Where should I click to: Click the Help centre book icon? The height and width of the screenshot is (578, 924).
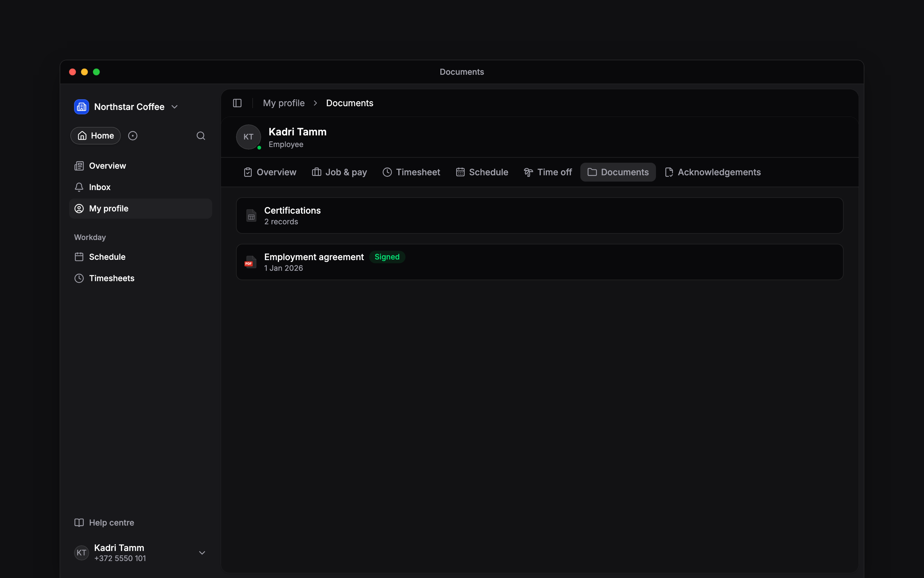(x=79, y=523)
